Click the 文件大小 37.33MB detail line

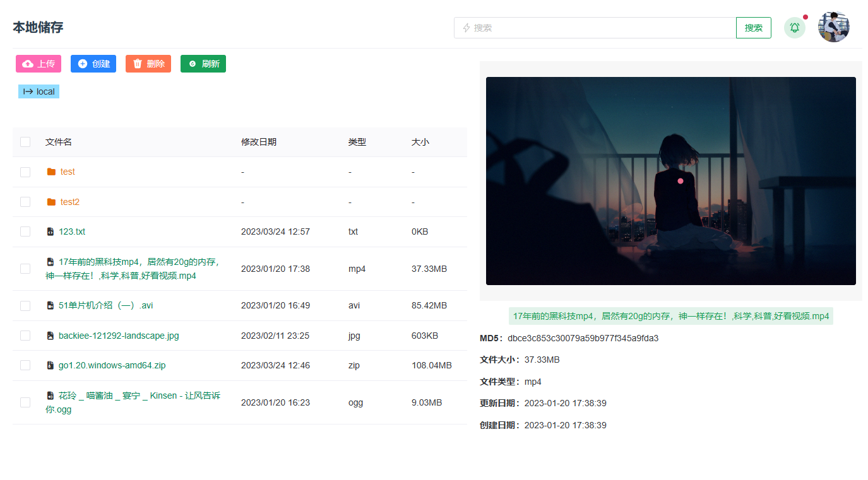520,360
